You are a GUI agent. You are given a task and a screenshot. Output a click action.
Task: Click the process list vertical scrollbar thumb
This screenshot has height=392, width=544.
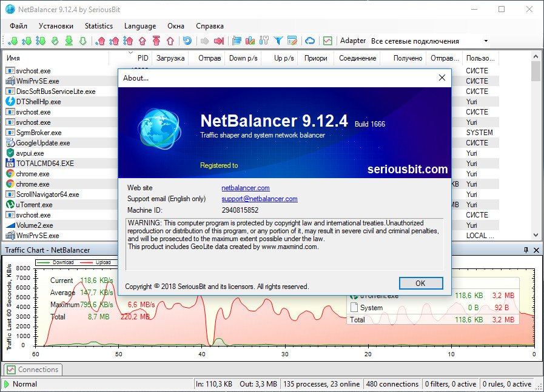tap(536, 71)
